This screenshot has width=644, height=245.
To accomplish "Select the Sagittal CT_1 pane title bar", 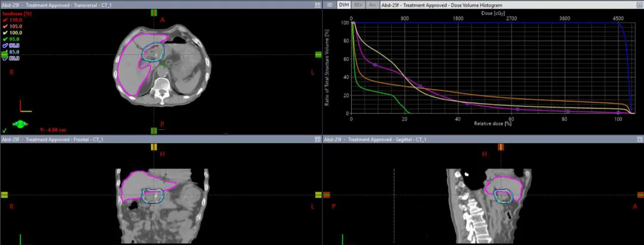I will point(483,139).
